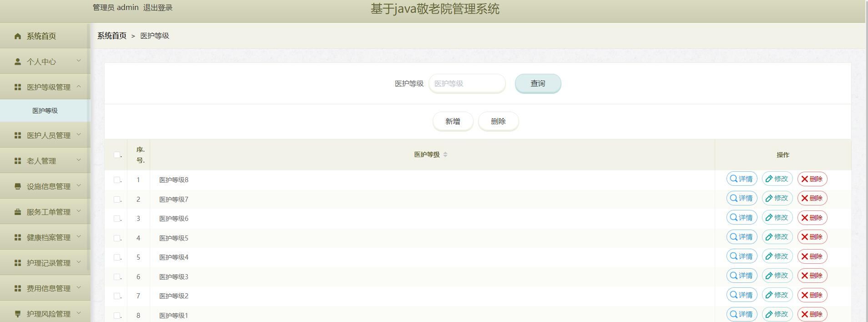This screenshot has width=868, height=322.
Task: Click the magnifier icon in 医护等级5 详情 button
Action: [x=734, y=236]
